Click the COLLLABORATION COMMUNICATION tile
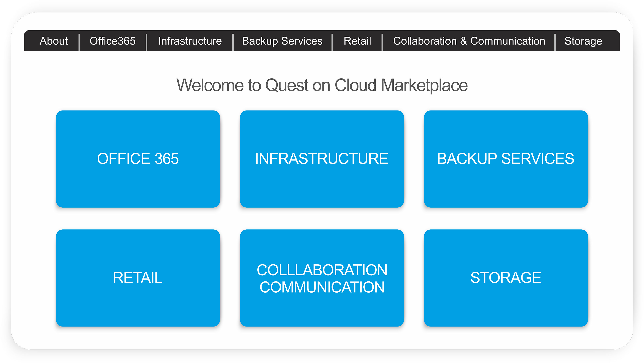The height and width of the screenshot is (363, 644). pos(322,278)
